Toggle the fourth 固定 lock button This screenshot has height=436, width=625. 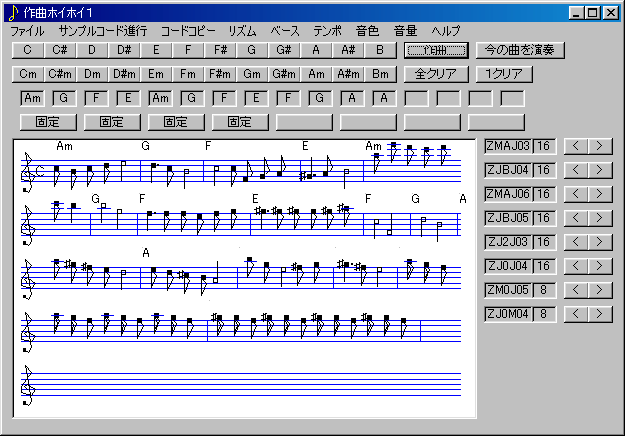(x=240, y=122)
